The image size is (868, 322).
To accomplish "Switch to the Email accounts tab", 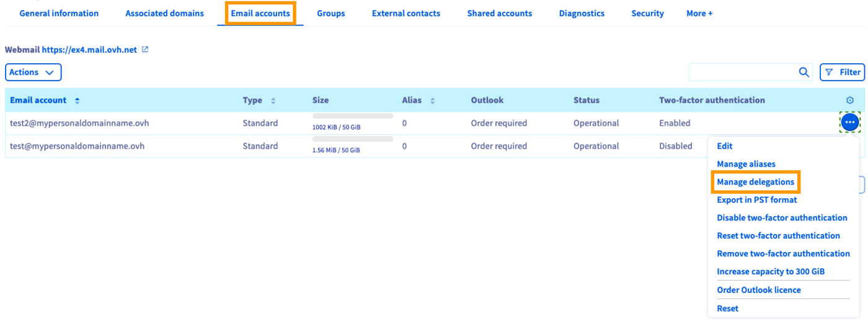I will click(x=260, y=13).
